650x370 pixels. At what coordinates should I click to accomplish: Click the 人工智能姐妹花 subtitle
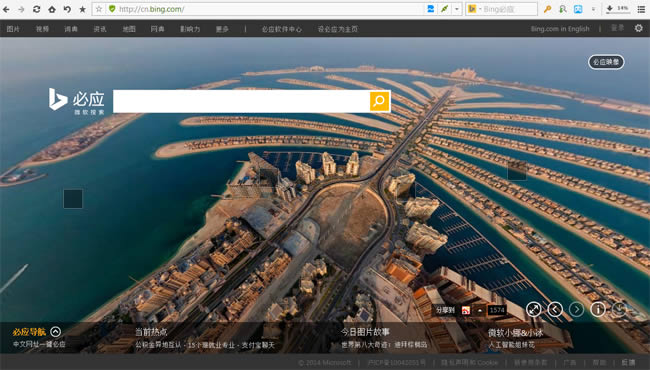click(x=512, y=345)
